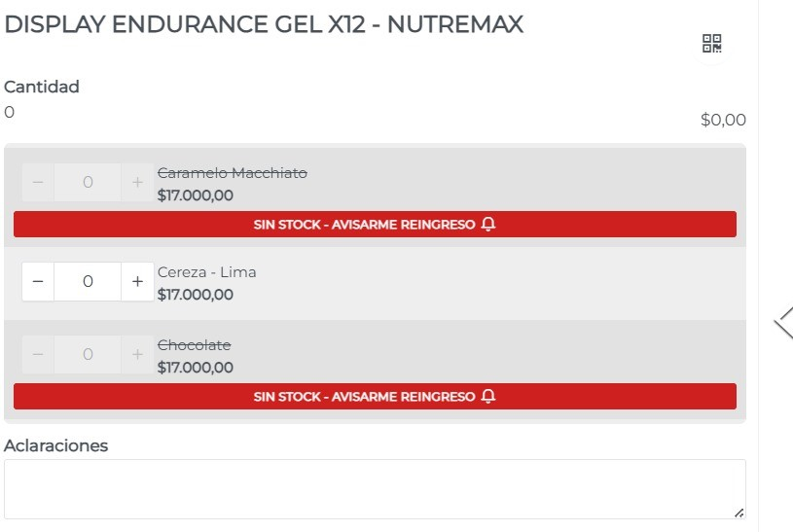
Task: Select the Chocolate quantity box
Action: point(88,355)
